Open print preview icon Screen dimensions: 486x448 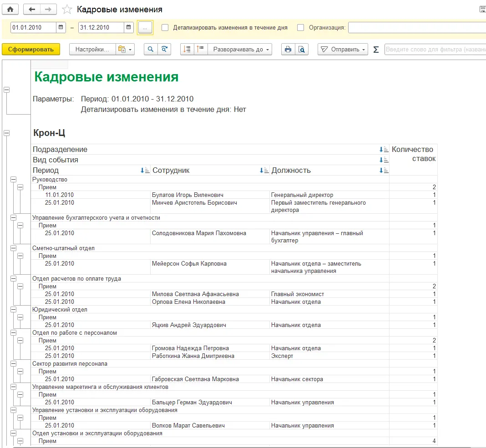point(302,49)
